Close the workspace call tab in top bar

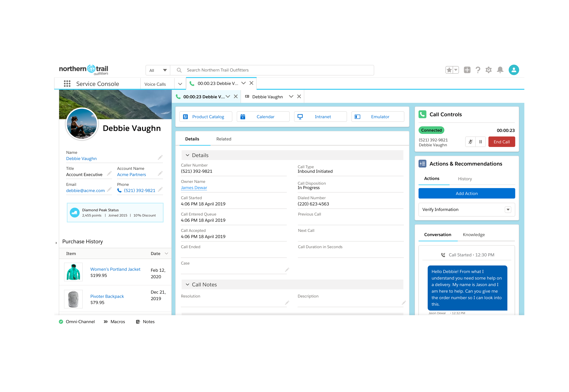(251, 83)
